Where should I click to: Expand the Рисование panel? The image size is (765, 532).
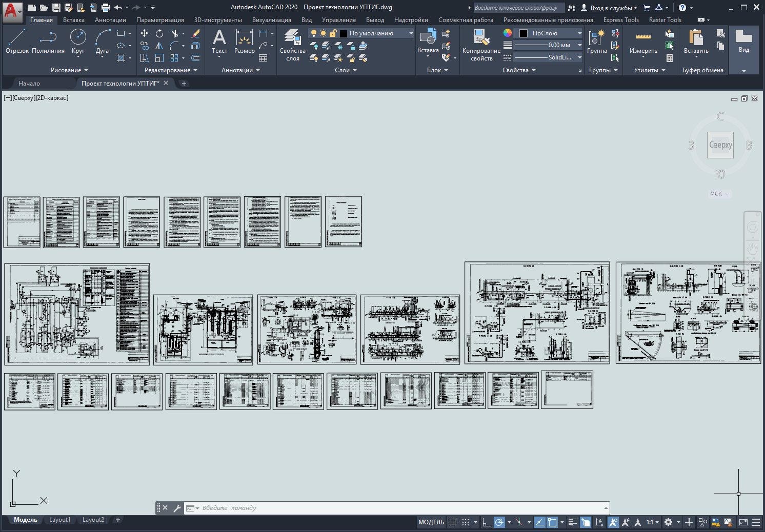(69, 70)
